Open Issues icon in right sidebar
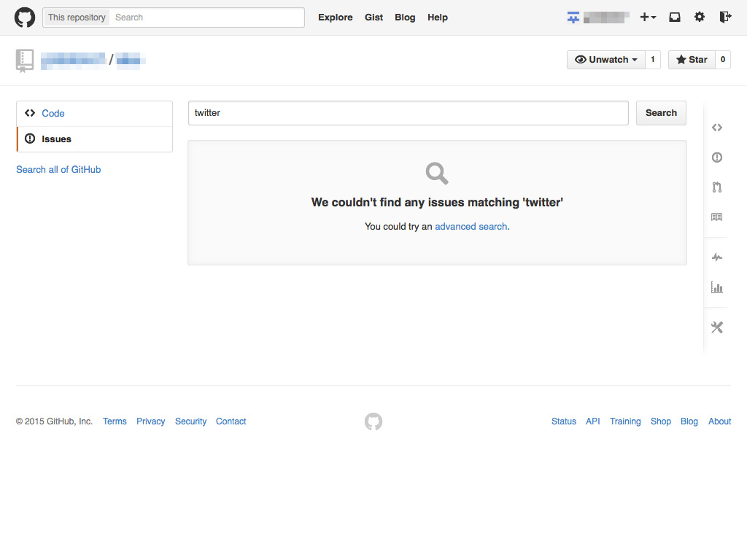 coord(717,157)
